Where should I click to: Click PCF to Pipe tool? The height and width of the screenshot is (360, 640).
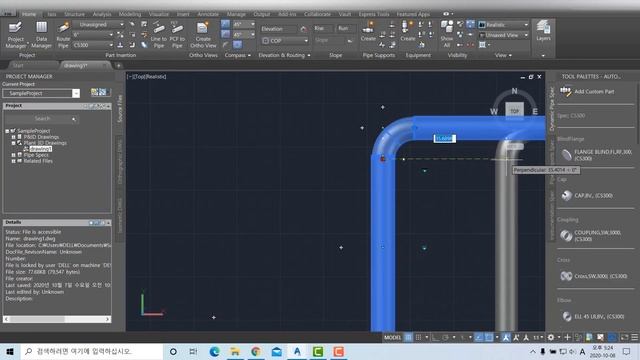pyautogui.click(x=177, y=35)
